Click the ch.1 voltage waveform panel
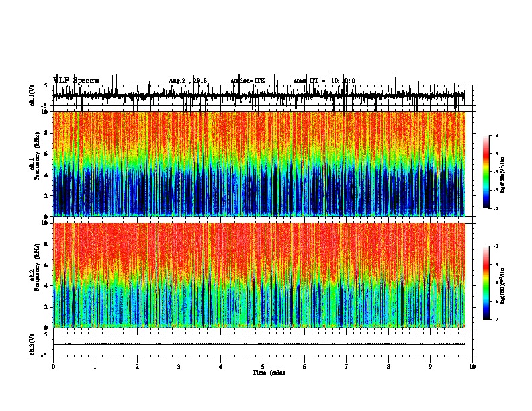Screen dimensions: 532x411 pos(262,95)
